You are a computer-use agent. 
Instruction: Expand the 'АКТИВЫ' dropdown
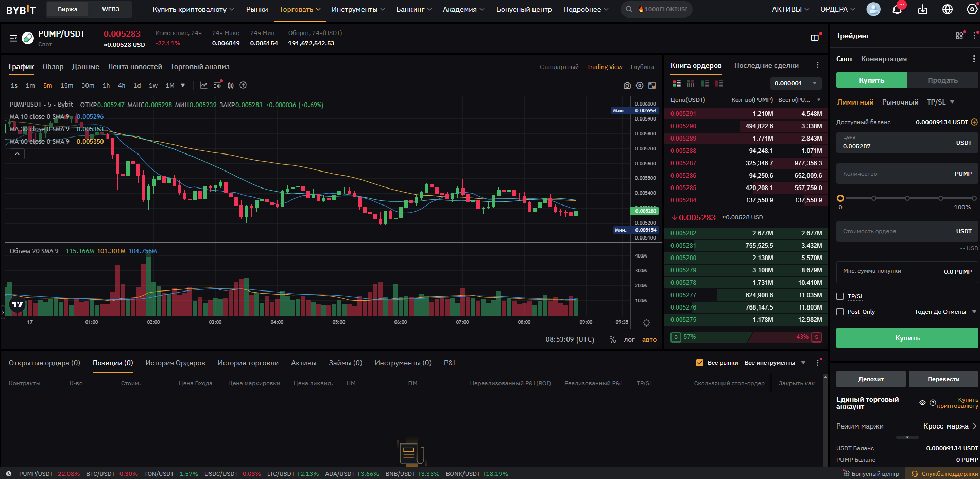790,9
